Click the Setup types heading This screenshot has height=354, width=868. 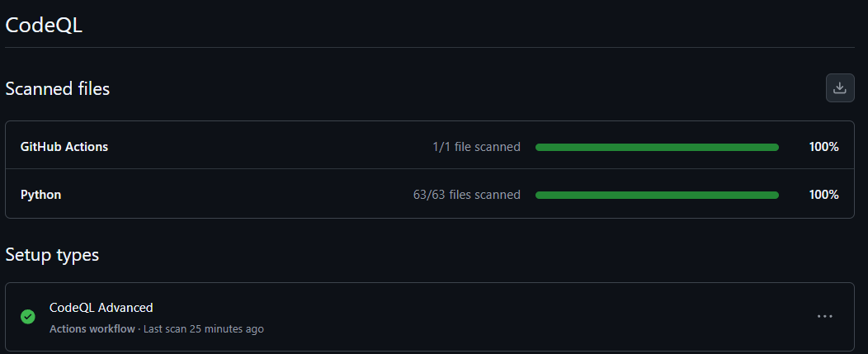coord(52,255)
